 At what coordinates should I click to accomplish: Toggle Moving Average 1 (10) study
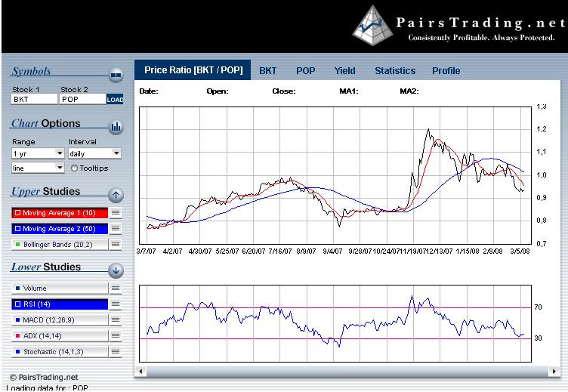(60, 213)
